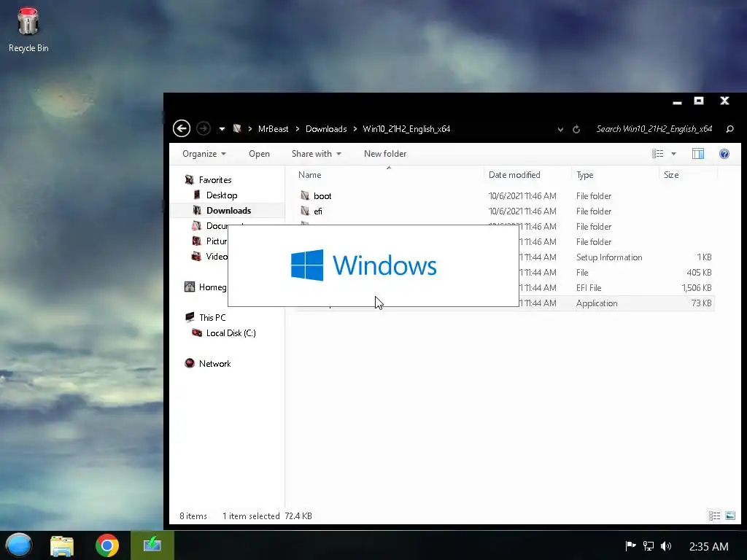Screen dimensions: 747x560
Task: Click the change view icon
Action: click(x=657, y=154)
